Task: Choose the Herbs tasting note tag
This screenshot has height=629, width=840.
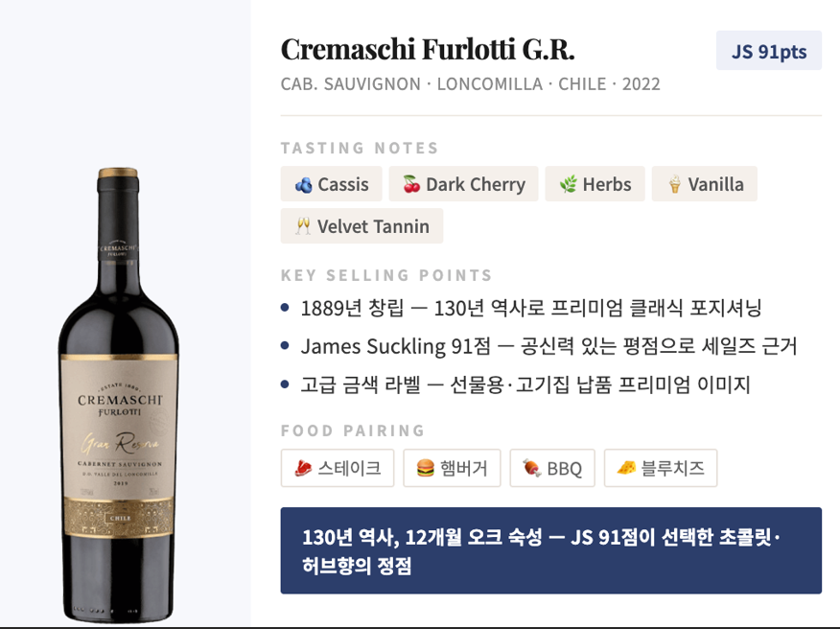Action: tap(595, 184)
